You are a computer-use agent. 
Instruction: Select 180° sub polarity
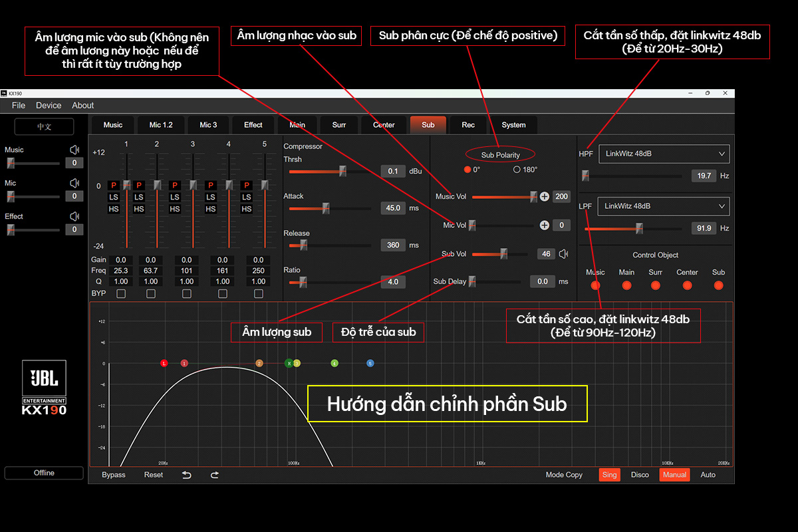click(x=517, y=170)
